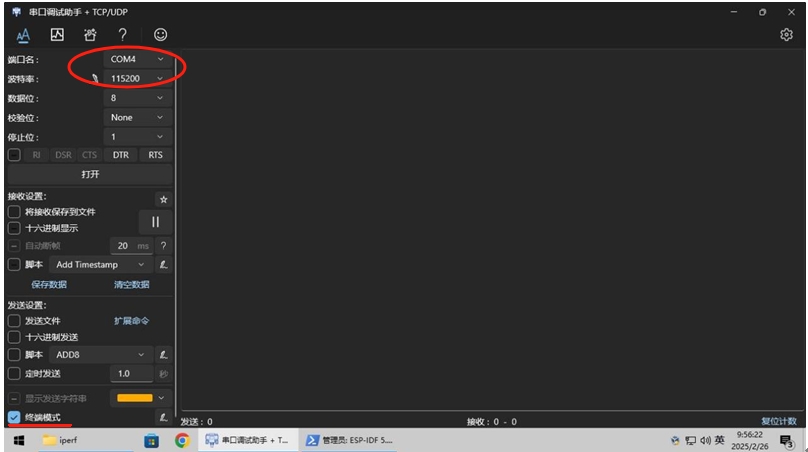Click the 复位计数 link
The width and height of the screenshot is (808, 452).
779,422
